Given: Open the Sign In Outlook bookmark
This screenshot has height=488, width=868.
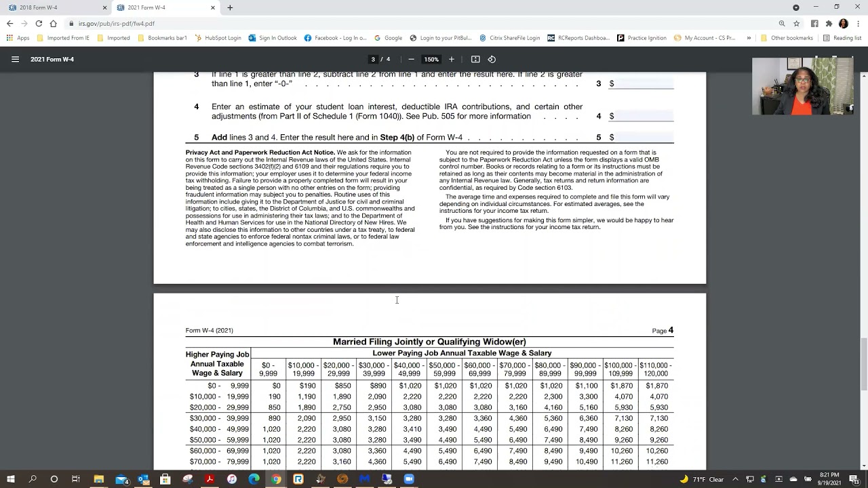Looking at the screenshot, I should (x=273, y=38).
